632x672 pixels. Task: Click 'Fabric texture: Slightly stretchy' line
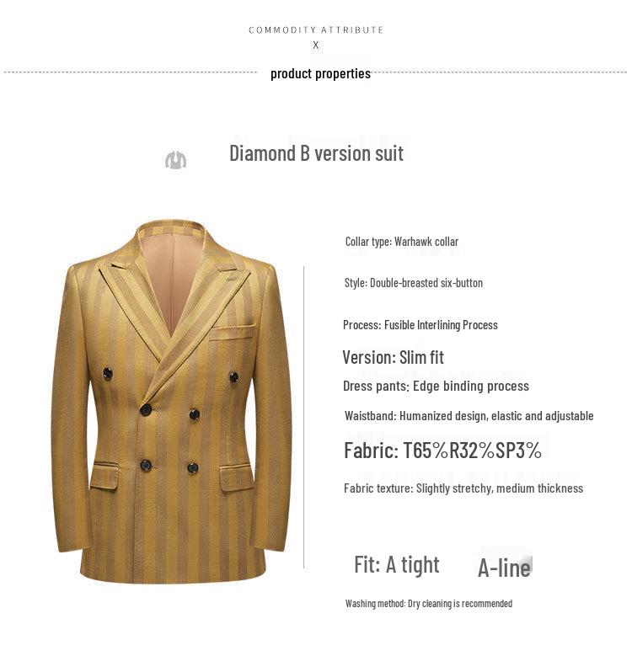pyautogui.click(x=463, y=488)
